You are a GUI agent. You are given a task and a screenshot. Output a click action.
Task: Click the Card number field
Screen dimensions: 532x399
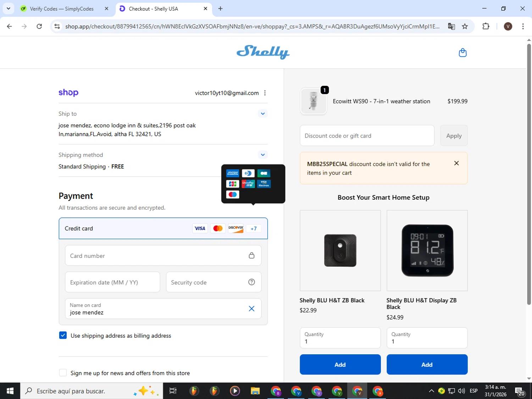click(163, 255)
